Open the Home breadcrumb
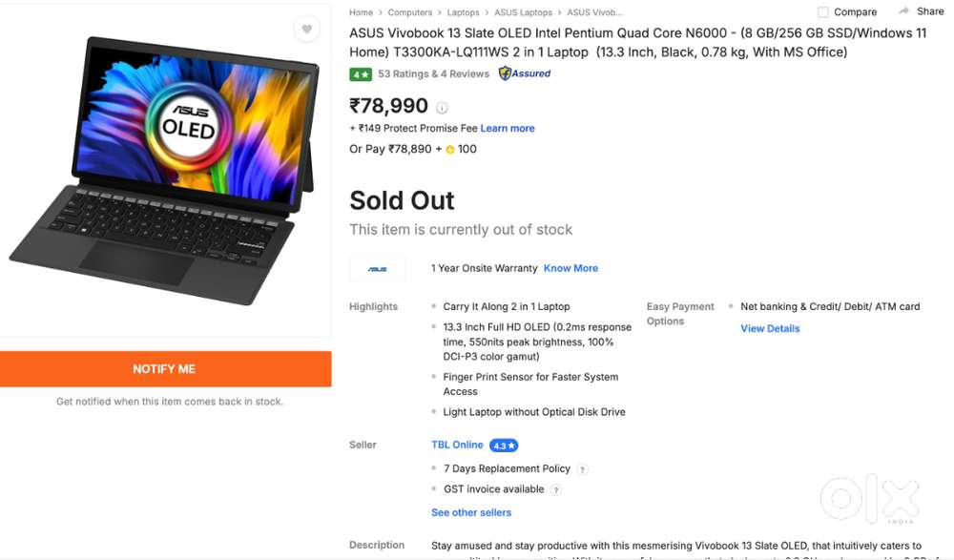 (360, 12)
